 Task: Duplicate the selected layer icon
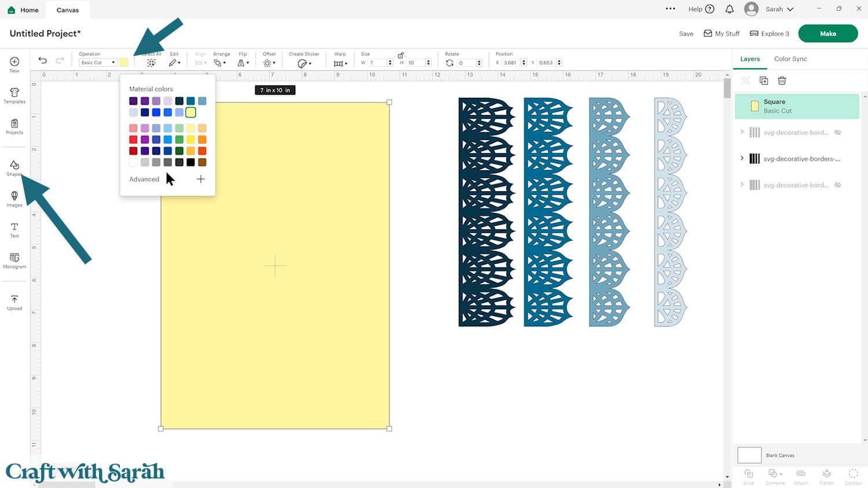(764, 80)
